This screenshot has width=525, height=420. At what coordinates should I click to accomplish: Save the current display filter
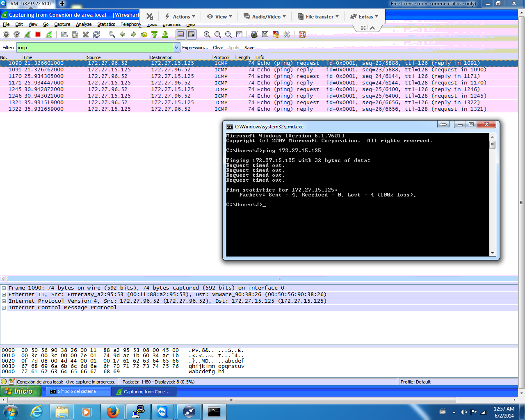click(x=249, y=48)
